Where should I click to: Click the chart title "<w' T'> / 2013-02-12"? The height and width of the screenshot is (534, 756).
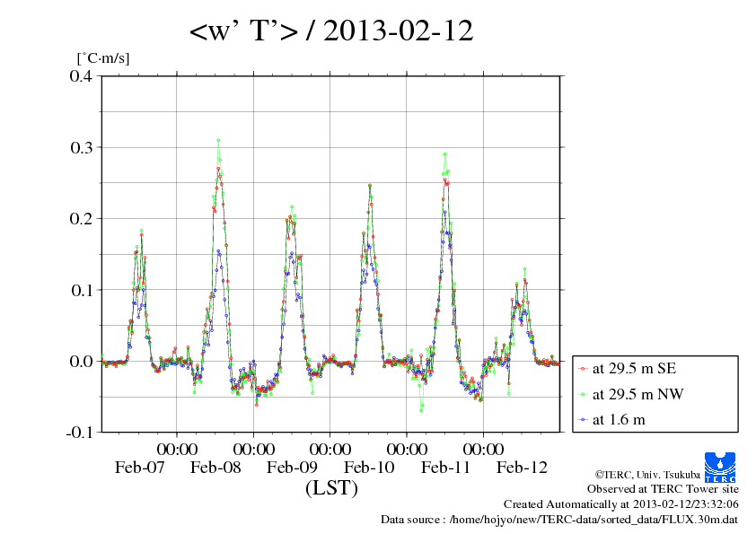(331, 31)
